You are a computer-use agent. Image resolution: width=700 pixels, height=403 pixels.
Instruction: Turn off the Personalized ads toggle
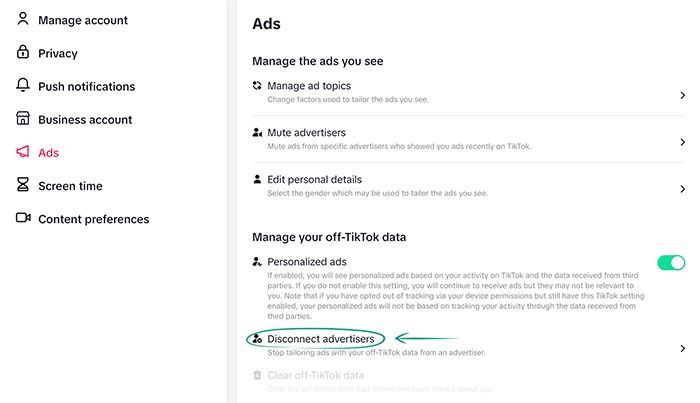[671, 263]
